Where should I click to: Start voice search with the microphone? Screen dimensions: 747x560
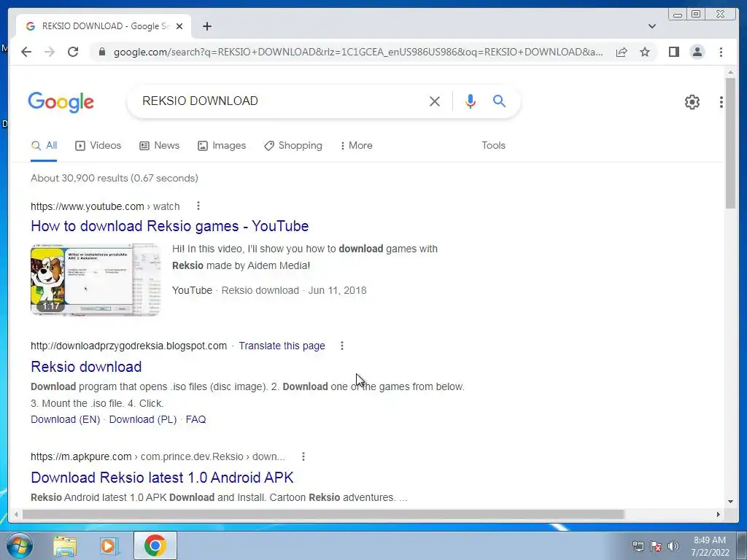pyautogui.click(x=471, y=101)
